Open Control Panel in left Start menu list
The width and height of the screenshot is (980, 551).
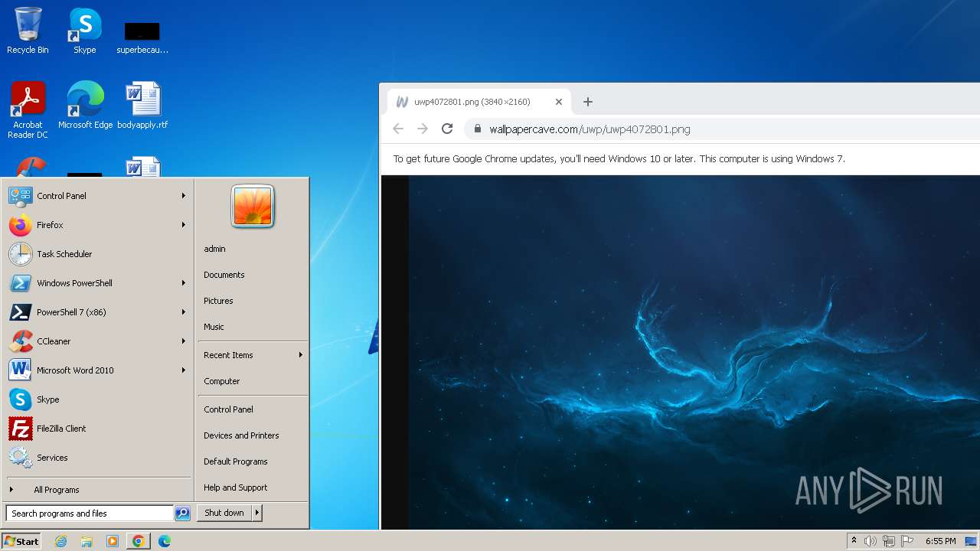click(98, 196)
